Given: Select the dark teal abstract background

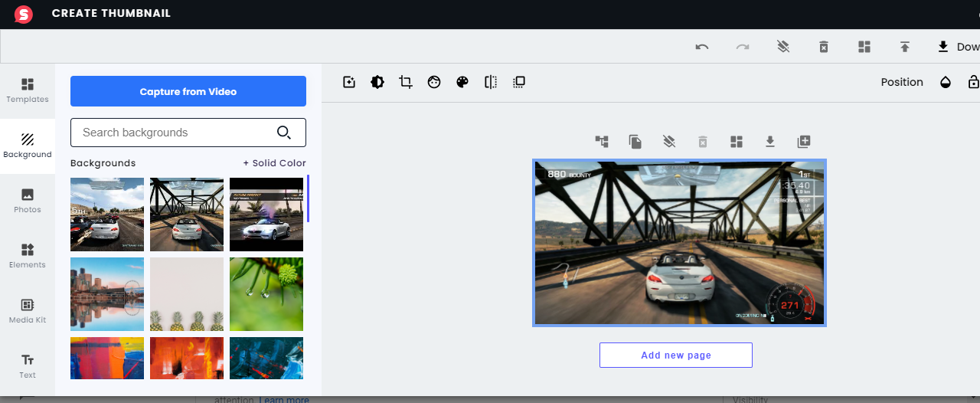Looking at the screenshot, I should (266, 358).
